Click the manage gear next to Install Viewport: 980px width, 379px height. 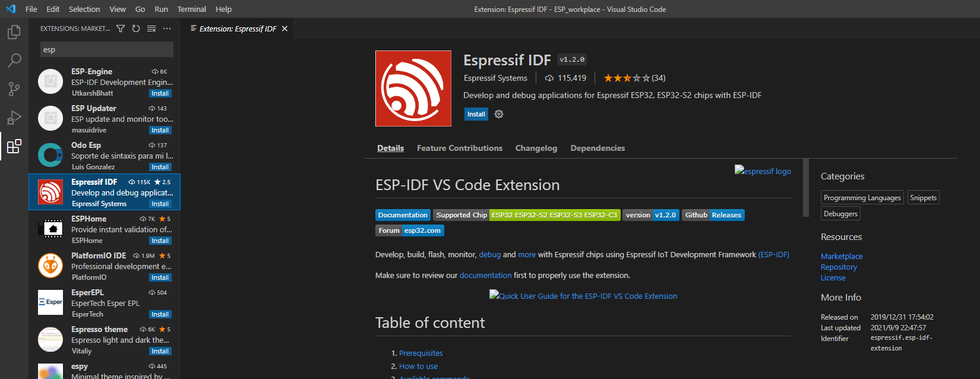click(499, 114)
